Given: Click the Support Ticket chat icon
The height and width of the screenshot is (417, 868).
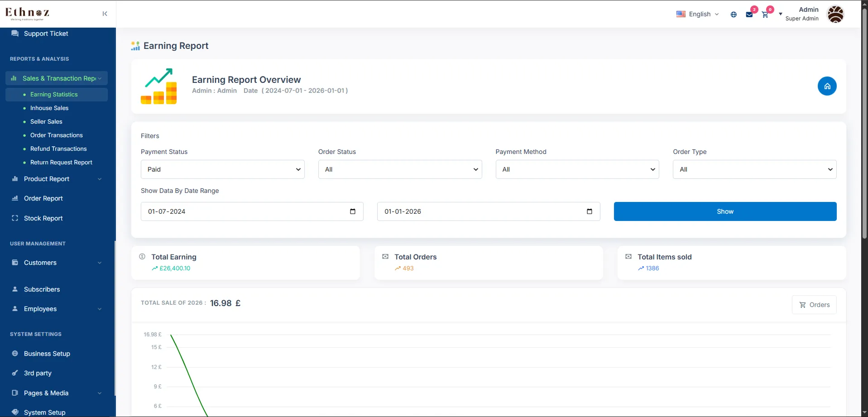Looking at the screenshot, I should click(x=15, y=34).
